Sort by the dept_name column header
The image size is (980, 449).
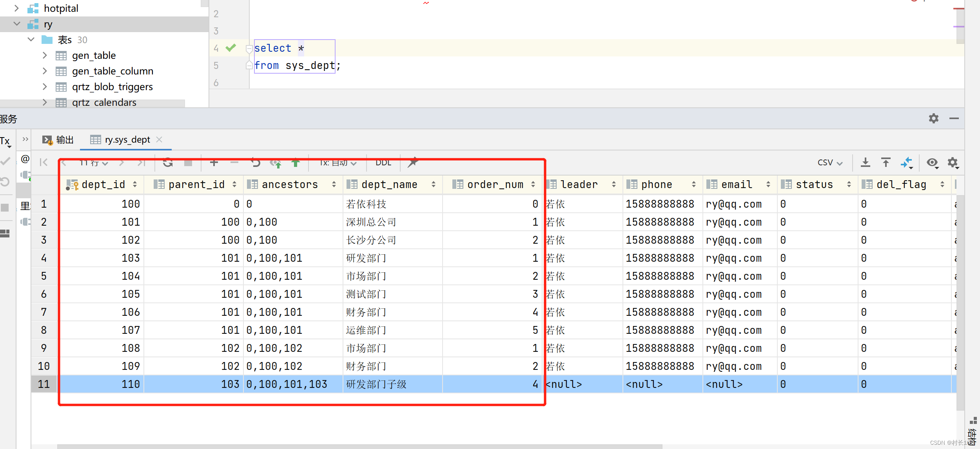coord(389,185)
